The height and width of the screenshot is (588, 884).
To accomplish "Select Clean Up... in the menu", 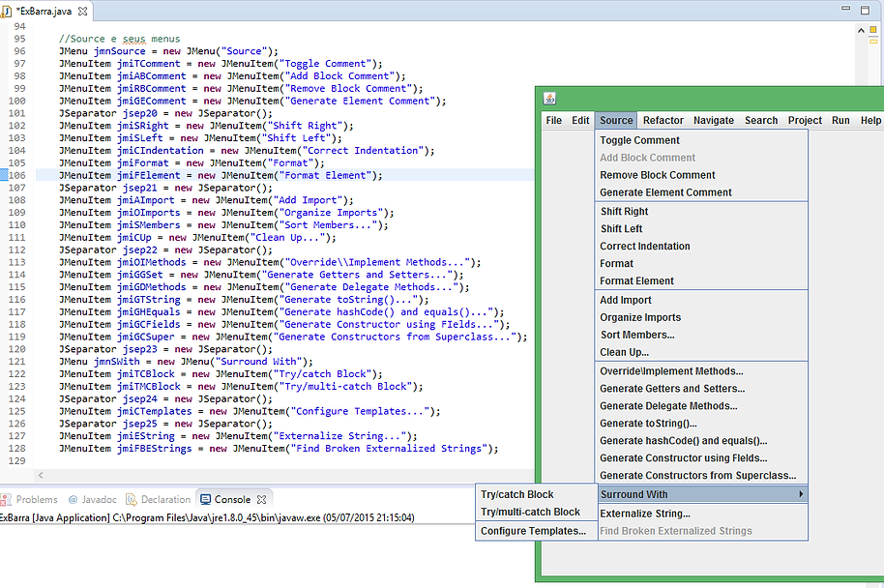I will coord(701,352).
